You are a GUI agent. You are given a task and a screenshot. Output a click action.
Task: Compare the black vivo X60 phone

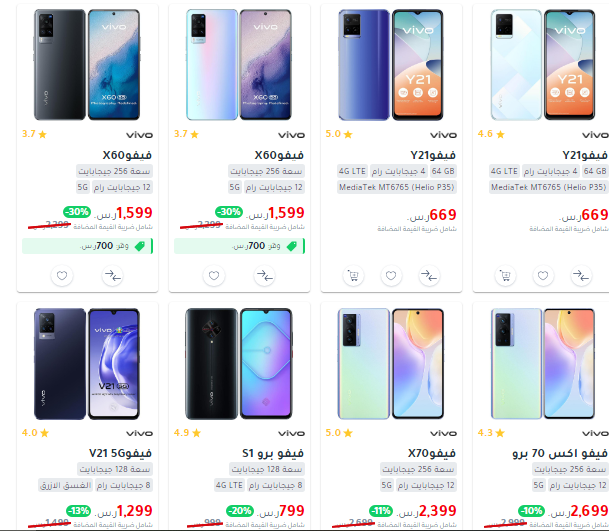pos(113,275)
